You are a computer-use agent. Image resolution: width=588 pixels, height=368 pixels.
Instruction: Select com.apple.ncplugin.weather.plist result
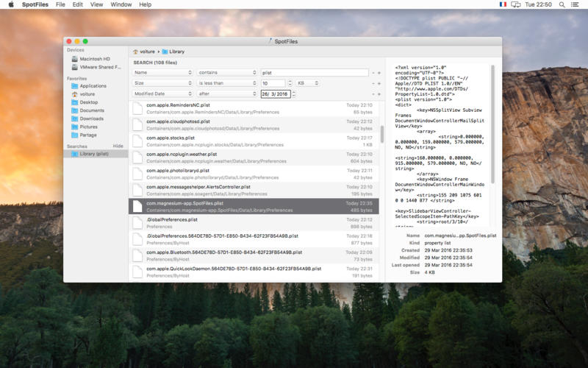254,158
